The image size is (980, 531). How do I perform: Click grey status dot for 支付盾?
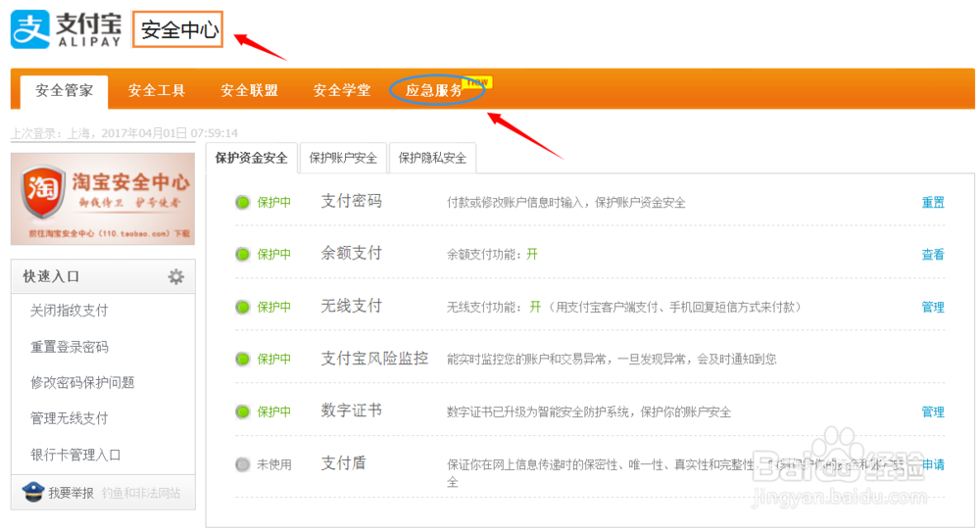point(242,464)
